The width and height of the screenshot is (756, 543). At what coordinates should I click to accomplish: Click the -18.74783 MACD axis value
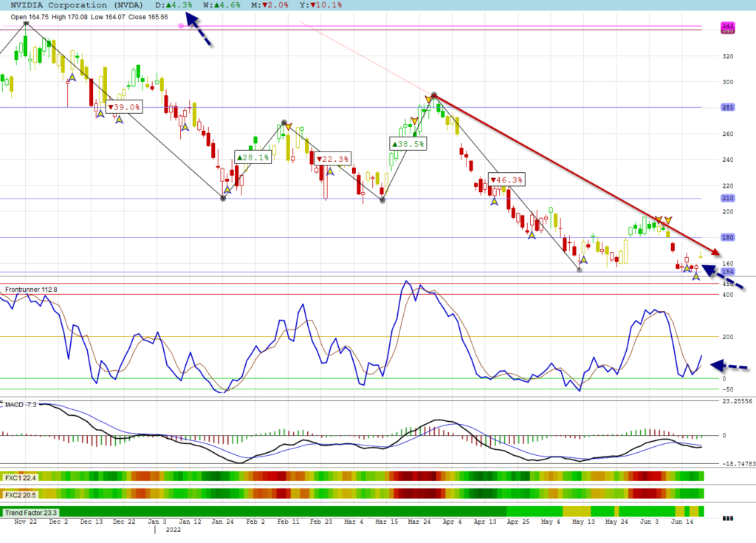point(738,464)
